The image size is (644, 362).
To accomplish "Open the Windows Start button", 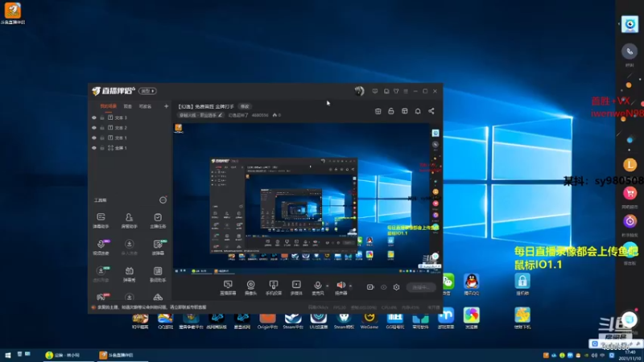I will (7, 355).
